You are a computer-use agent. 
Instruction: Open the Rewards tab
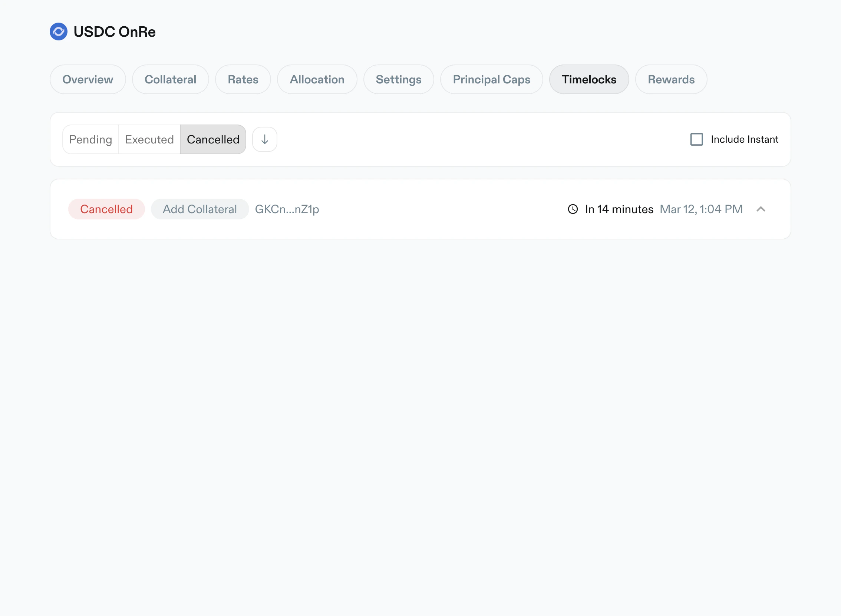click(x=671, y=79)
